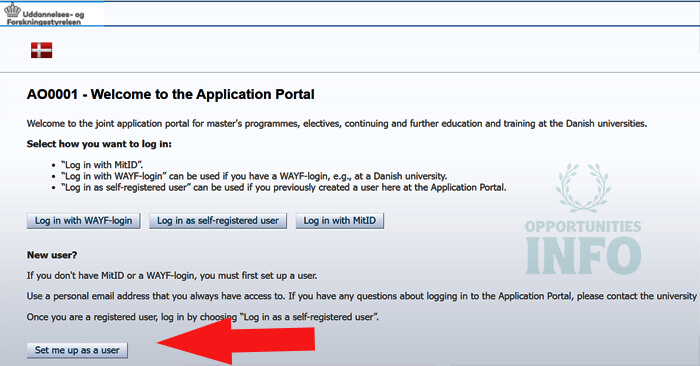The image size is (700, 366).
Task: Click "Once you are a registered user" sentence
Action: (x=203, y=317)
